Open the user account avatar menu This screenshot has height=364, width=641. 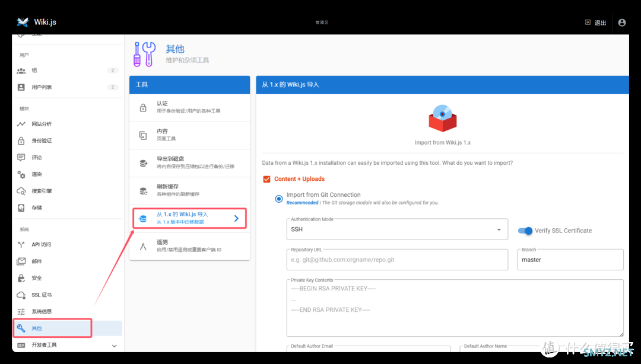(x=622, y=23)
